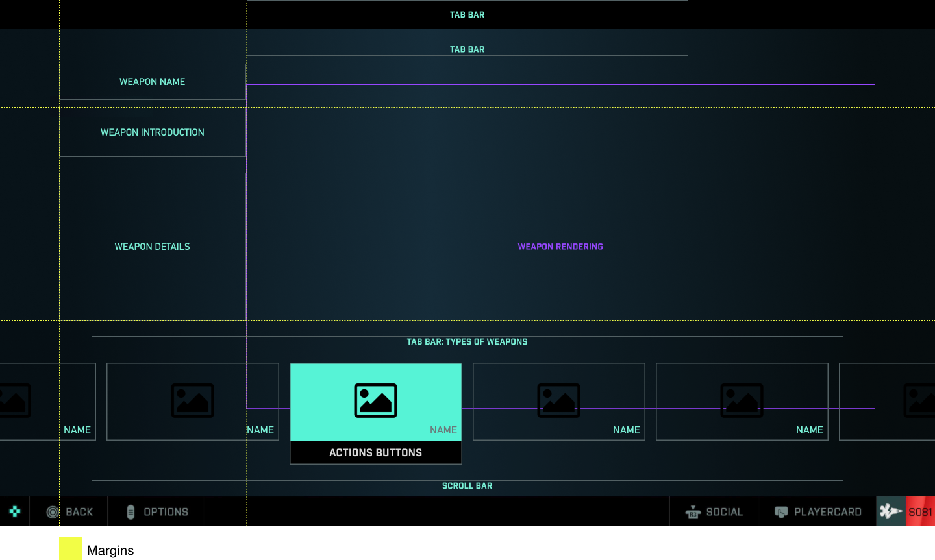
Task: Open OPTIONS in the bottom bar
Action: (x=166, y=512)
